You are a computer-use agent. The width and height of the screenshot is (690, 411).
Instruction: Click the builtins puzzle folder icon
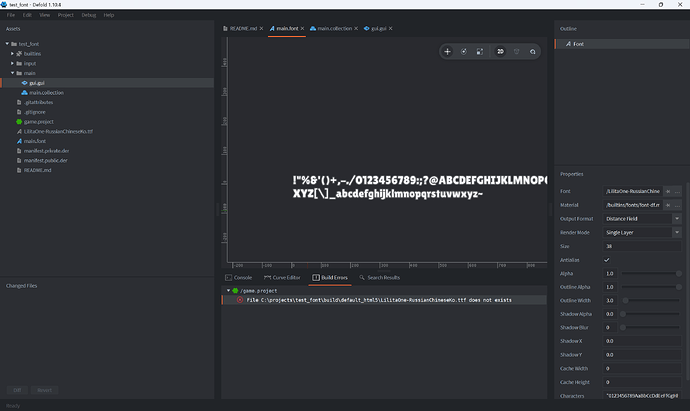pos(19,54)
